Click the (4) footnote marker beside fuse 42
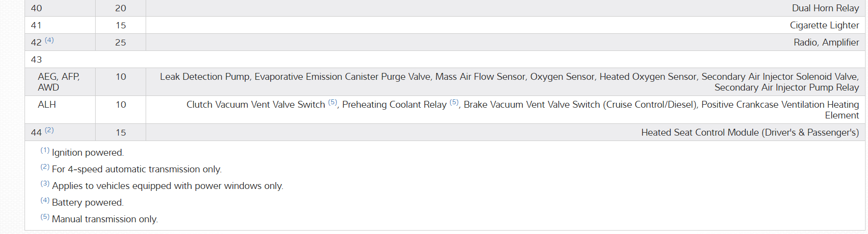The width and height of the screenshot is (868, 234). click(x=50, y=40)
